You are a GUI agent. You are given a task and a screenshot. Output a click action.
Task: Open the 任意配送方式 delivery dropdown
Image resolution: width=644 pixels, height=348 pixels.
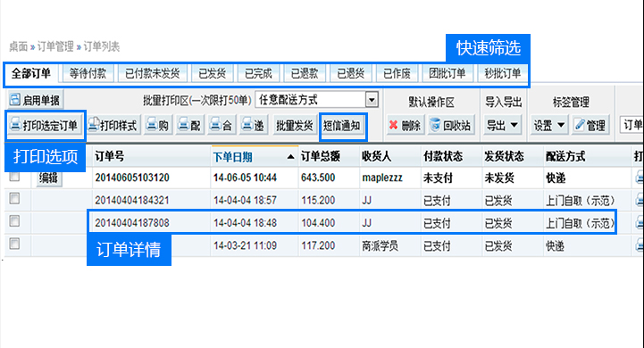point(316,100)
